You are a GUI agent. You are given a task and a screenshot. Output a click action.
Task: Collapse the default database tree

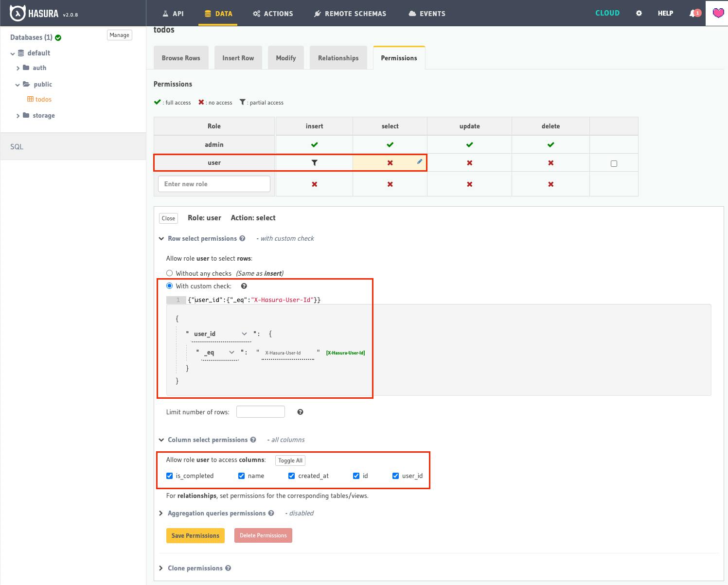(x=13, y=53)
